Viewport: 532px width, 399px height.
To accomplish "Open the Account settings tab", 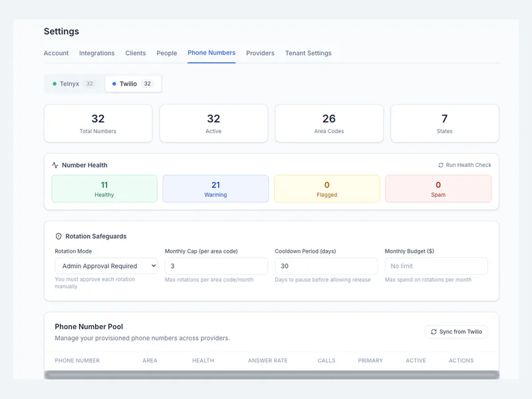I will point(56,53).
